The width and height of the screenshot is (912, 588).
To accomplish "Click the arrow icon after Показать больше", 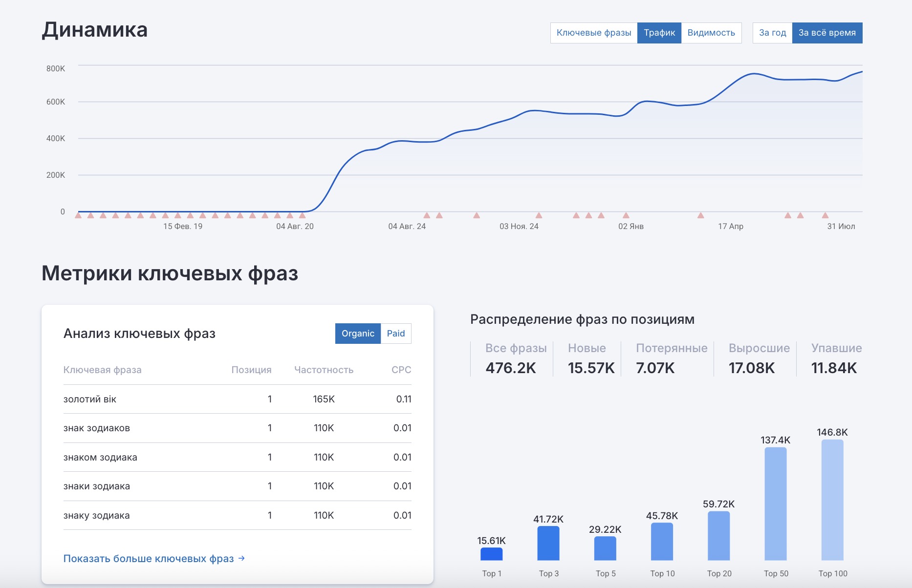I will (241, 558).
